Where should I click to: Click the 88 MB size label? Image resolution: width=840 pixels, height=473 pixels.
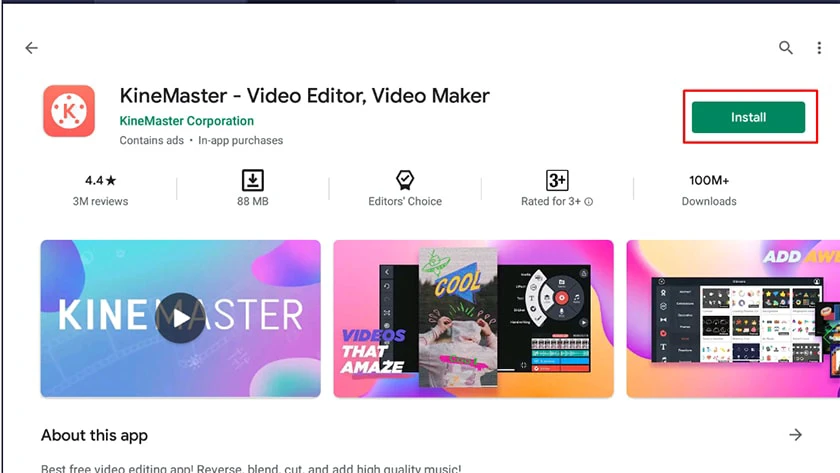point(253,201)
